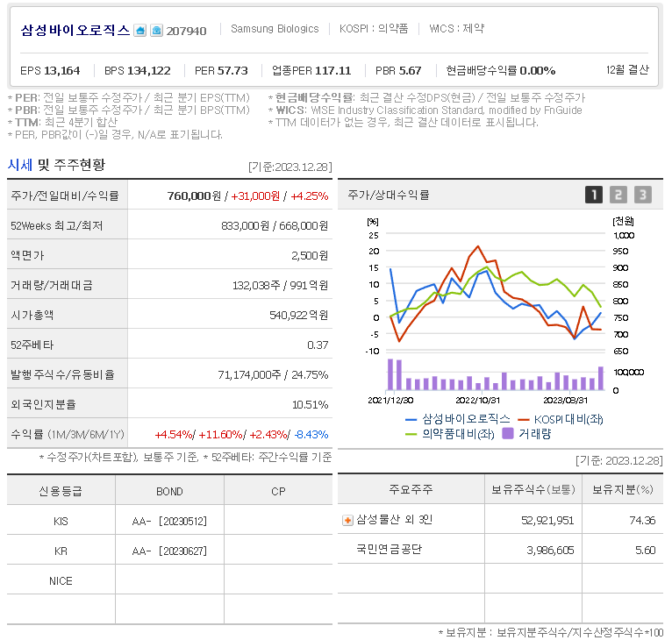
Task: Click ownership percentage 5.60
Action: pos(645,550)
